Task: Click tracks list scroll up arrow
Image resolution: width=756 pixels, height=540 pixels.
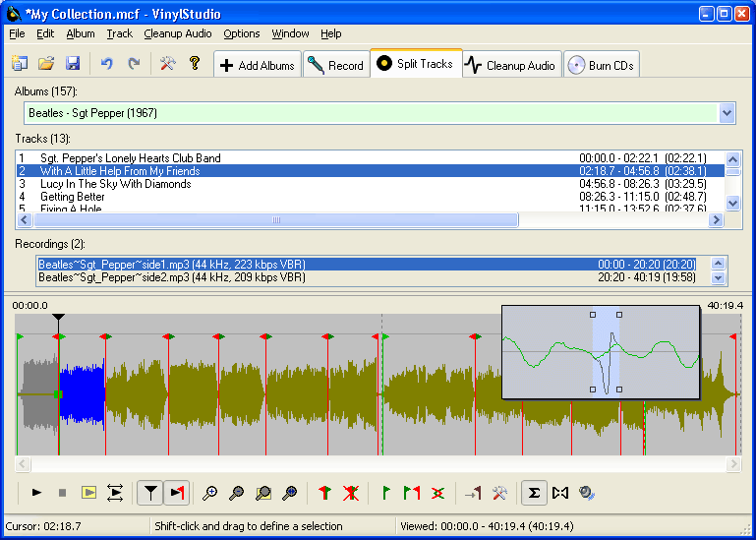Action: [x=732, y=158]
